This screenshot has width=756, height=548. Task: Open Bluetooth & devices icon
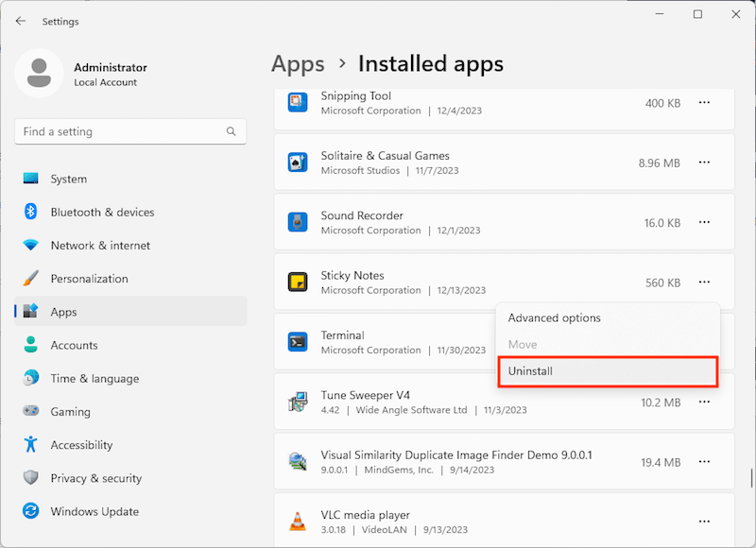click(31, 212)
